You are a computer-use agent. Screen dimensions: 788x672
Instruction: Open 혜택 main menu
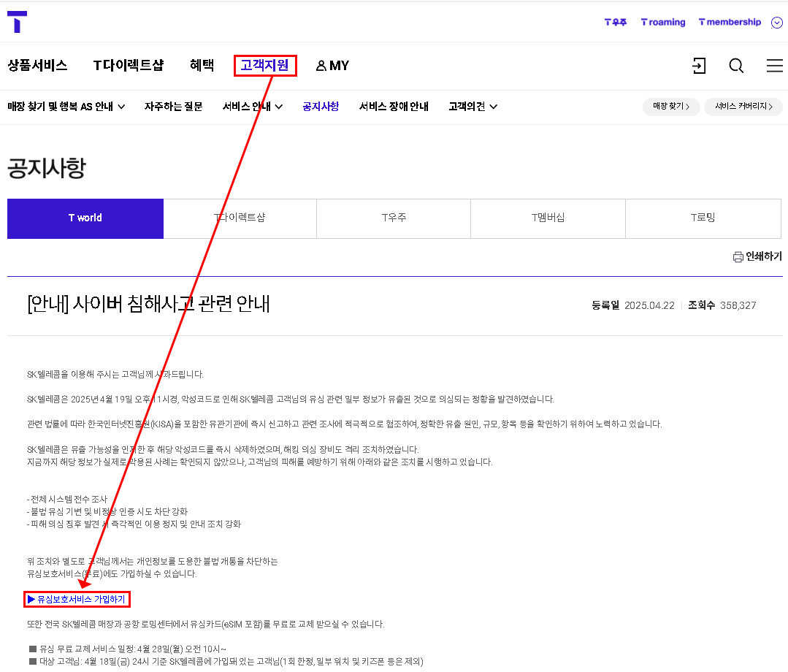click(202, 65)
